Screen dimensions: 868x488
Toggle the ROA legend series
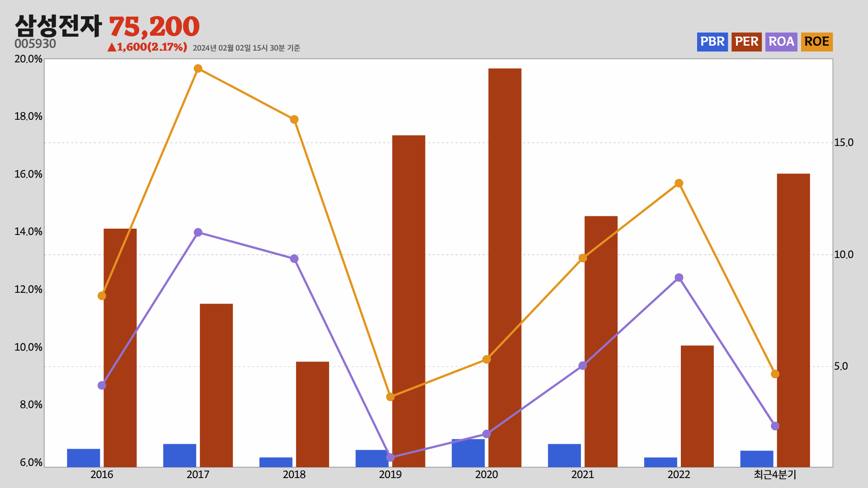[x=781, y=42]
